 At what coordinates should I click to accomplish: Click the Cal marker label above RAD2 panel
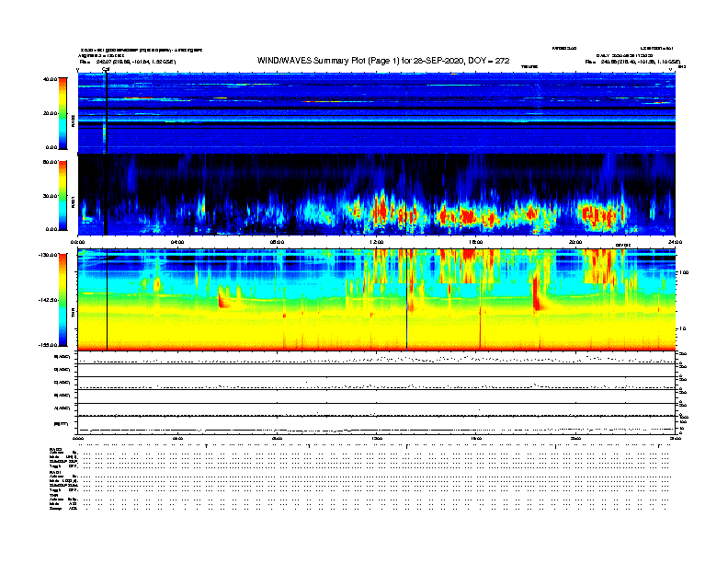pos(106,69)
